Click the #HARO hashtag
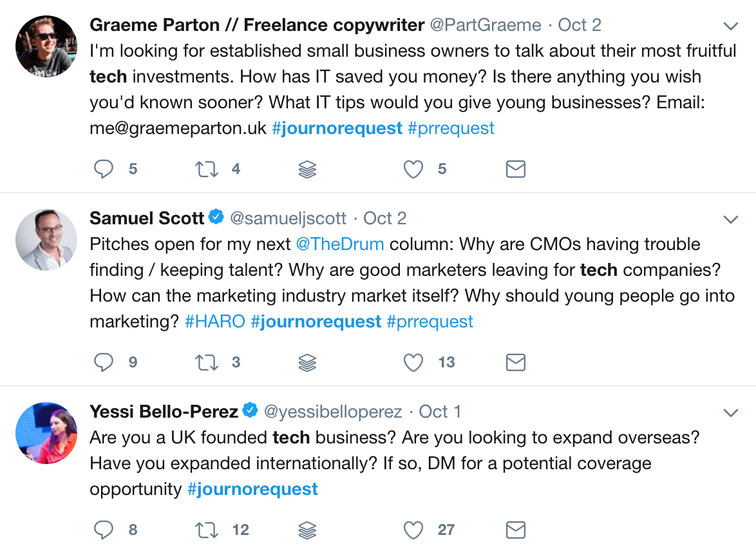This screenshot has width=756, height=553. tap(215, 322)
